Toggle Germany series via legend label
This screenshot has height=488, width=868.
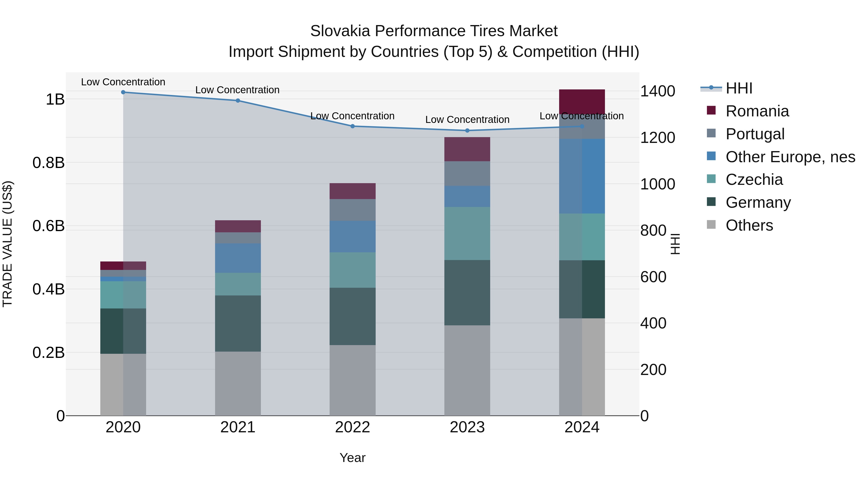click(758, 202)
